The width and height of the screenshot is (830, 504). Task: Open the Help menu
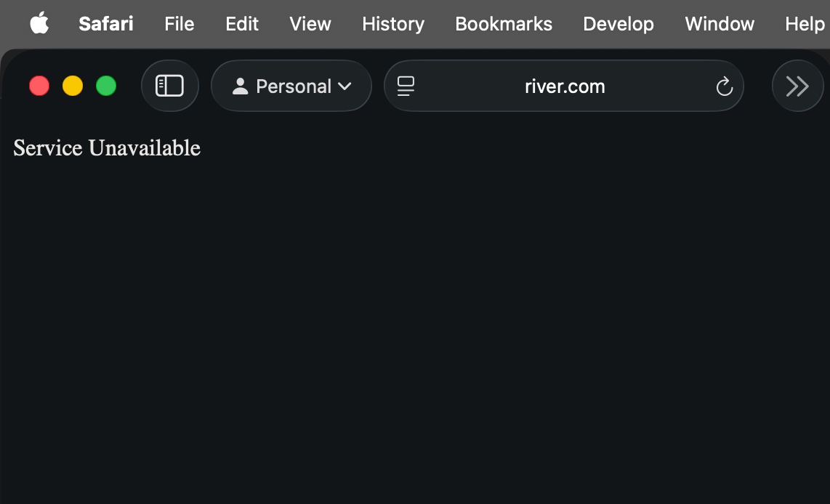tap(805, 24)
